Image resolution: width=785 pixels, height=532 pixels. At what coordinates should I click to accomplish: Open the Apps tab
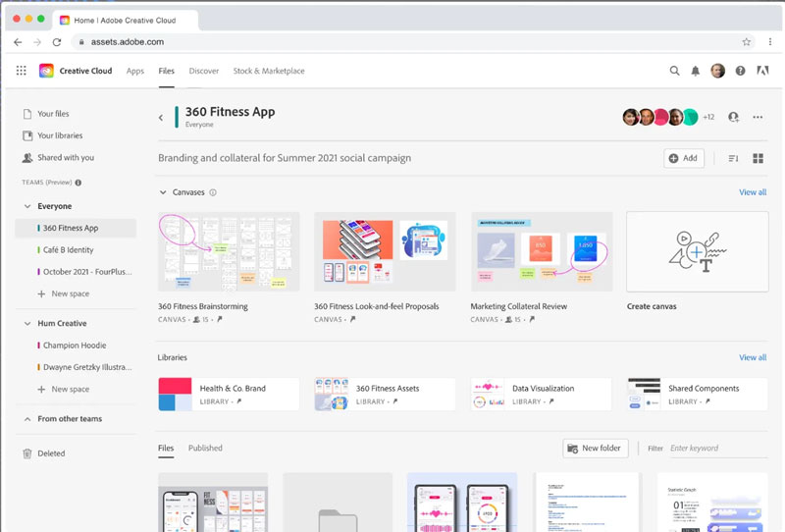[x=135, y=71]
